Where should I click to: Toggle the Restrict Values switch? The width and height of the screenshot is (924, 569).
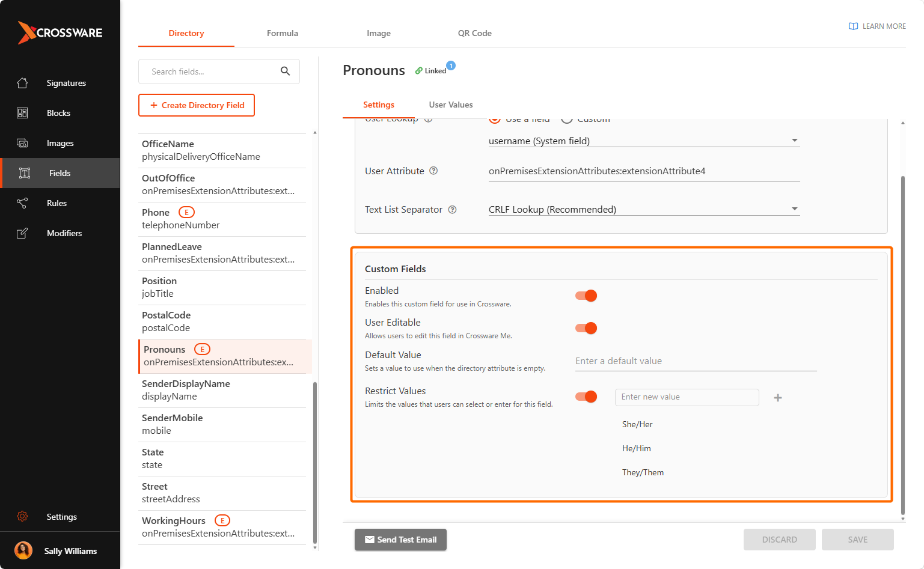586,397
